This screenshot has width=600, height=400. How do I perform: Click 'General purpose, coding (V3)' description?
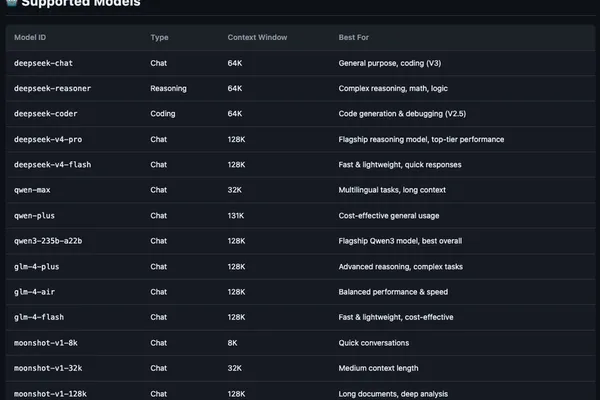[390, 63]
